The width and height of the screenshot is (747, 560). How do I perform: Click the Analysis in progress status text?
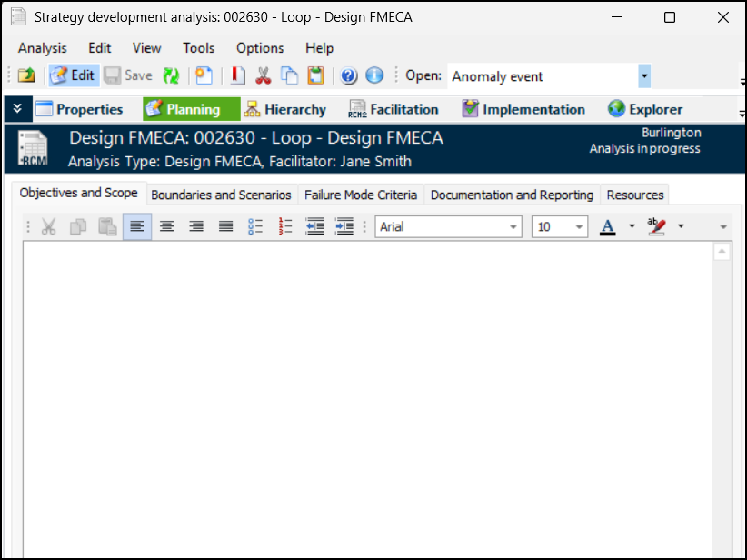click(x=644, y=149)
